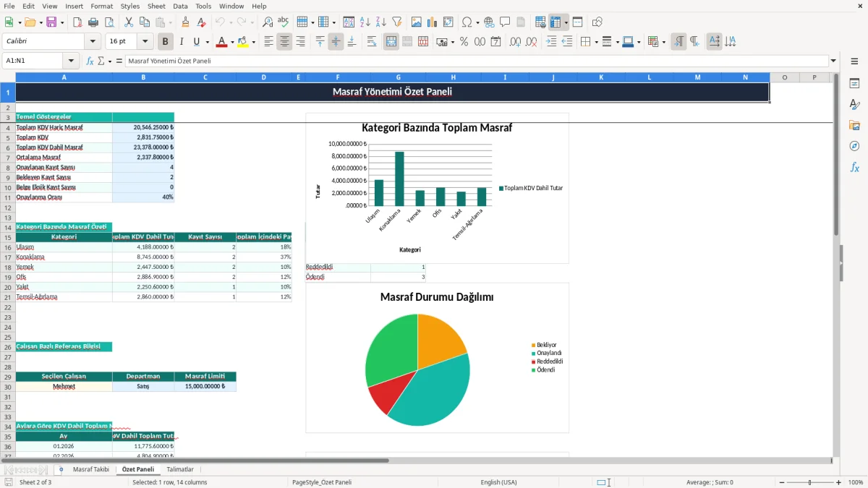Click the Cut scissors icon

click(129, 22)
